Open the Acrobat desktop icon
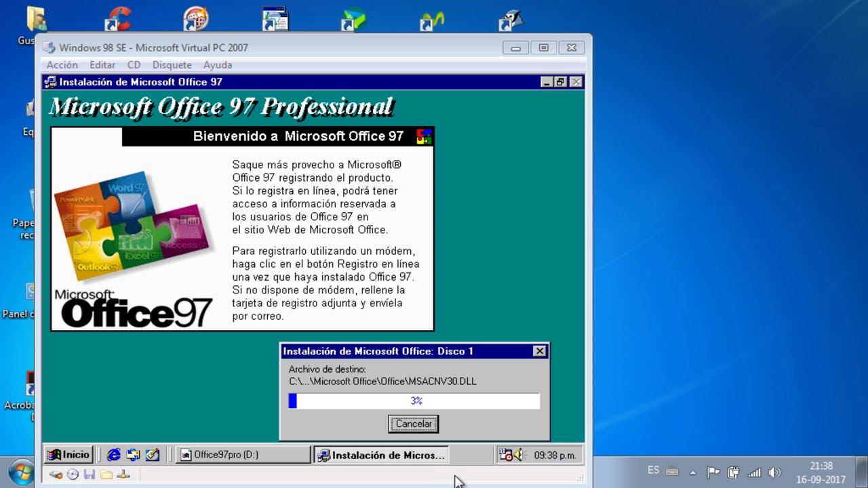The image size is (868, 488). (x=30, y=384)
